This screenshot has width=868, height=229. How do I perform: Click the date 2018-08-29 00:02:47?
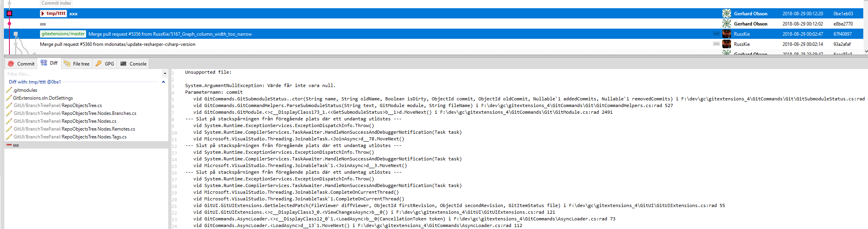pos(803,34)
